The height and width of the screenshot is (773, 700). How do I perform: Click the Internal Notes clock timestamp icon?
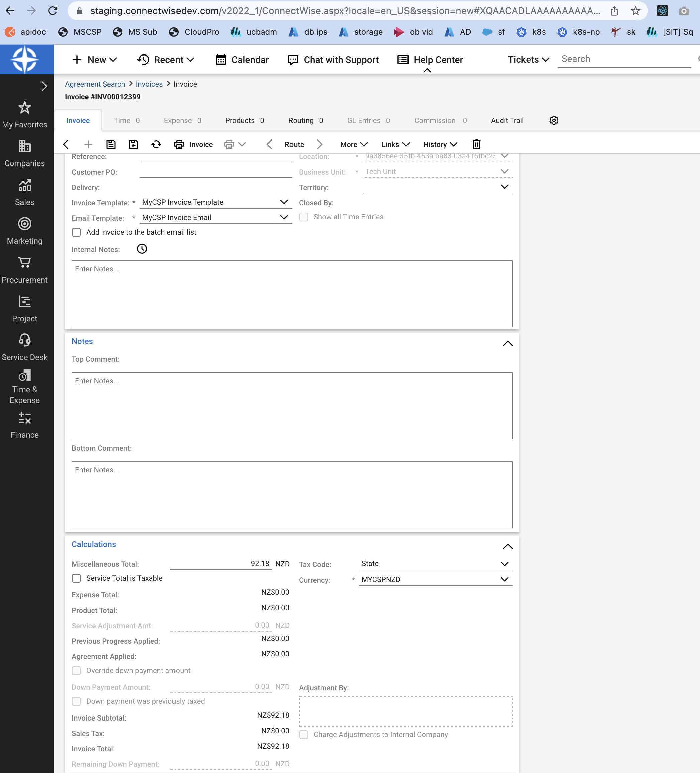pyautogui.click(x=142, y=249)
